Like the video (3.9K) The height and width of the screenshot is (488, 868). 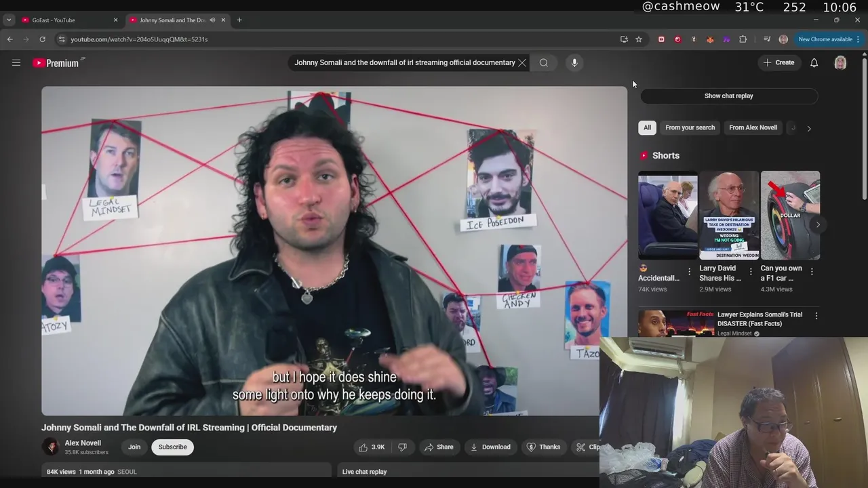pos(372,447)
